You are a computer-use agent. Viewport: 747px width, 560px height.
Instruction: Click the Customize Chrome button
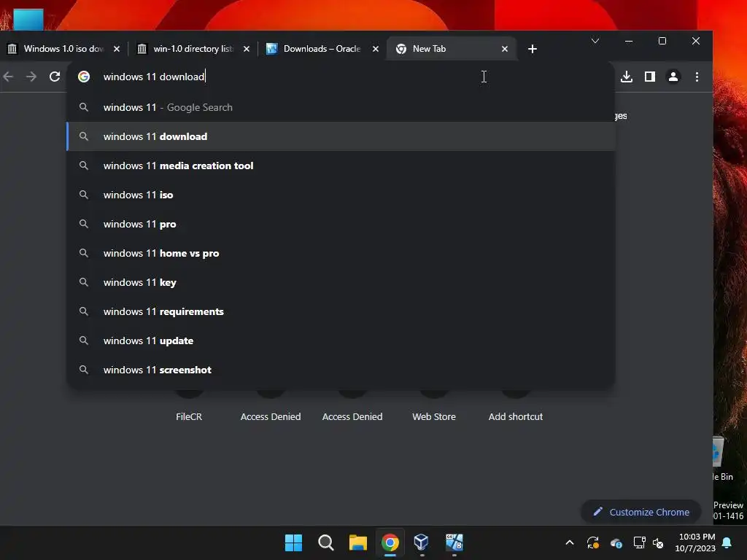[x=640, y=512]
